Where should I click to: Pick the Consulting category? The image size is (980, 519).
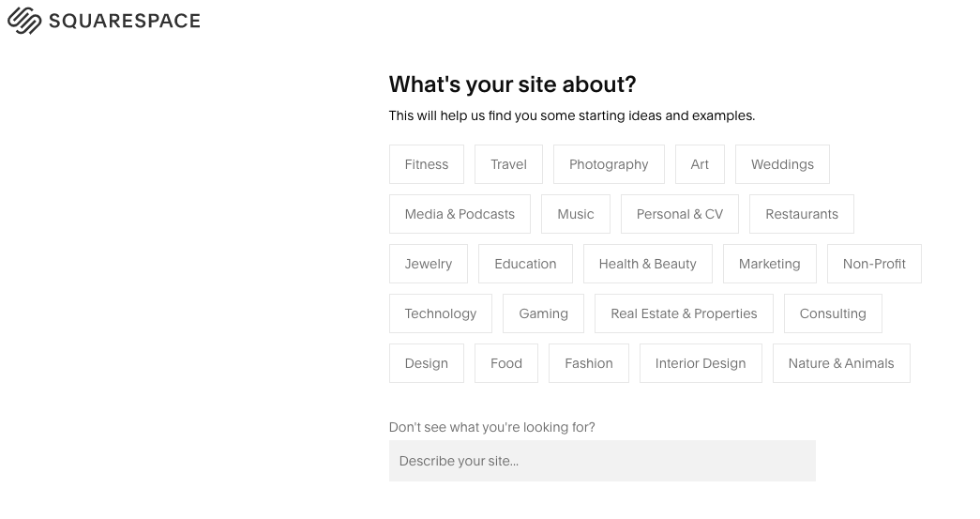(833, 313)
